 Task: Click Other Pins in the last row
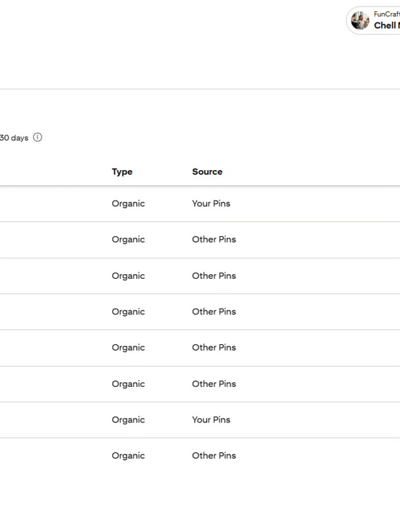(x=214, y=456)
